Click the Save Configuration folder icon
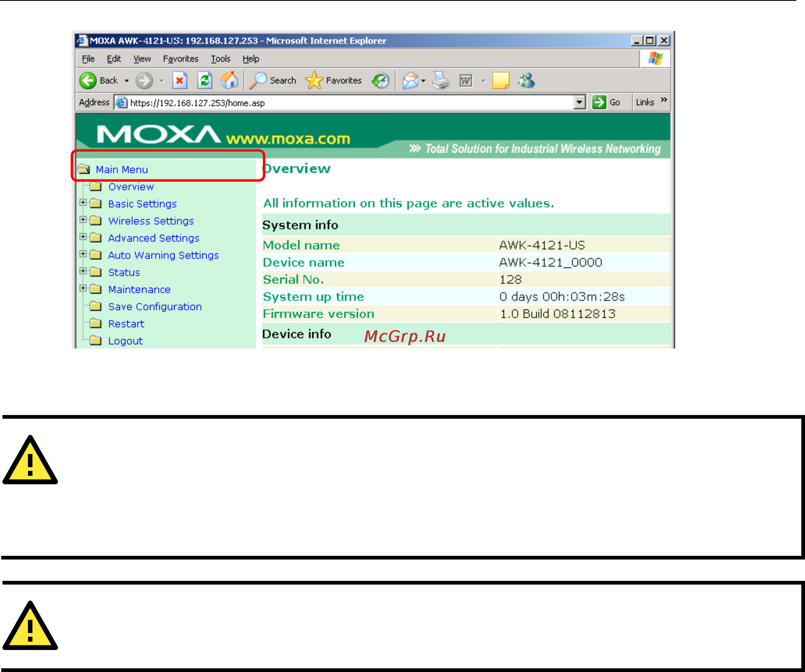 [96, 306]
